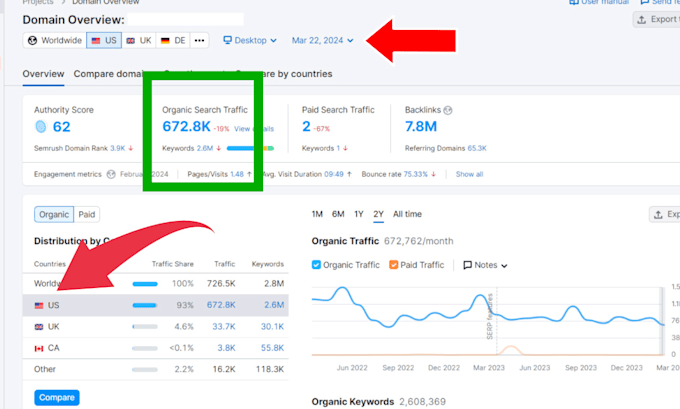
Task: Open Semrush Domain Rank 3.9K link
Action: point(118,148)
